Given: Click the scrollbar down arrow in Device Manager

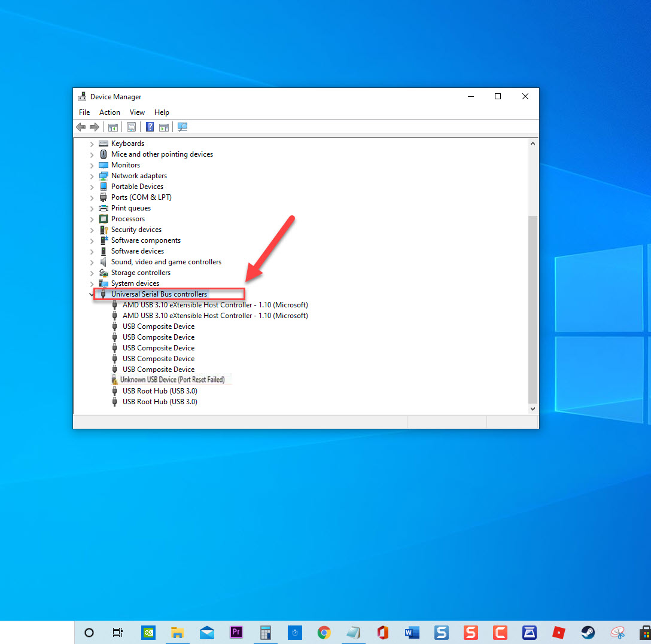Looking at the screenshot, I should point(533,408).
